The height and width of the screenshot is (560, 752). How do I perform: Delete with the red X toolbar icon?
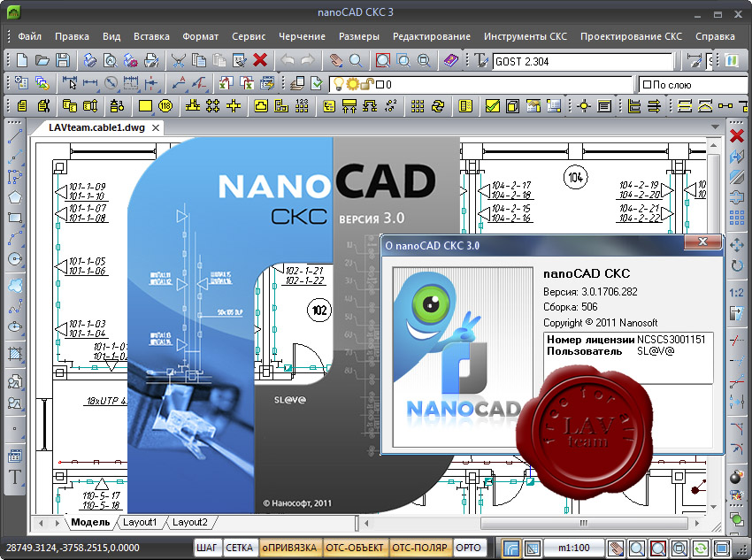260,60
